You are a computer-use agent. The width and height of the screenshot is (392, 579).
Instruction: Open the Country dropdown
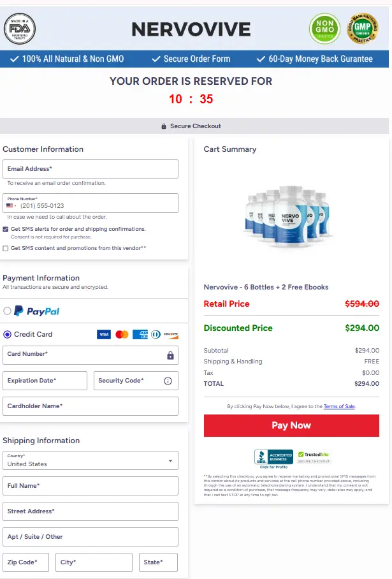[170, 460]
